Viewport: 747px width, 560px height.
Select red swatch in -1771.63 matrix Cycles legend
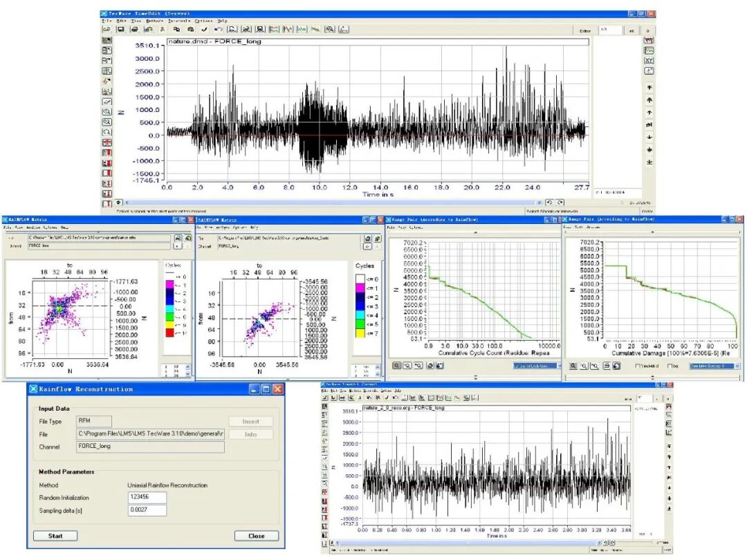(x=169, y=333)
